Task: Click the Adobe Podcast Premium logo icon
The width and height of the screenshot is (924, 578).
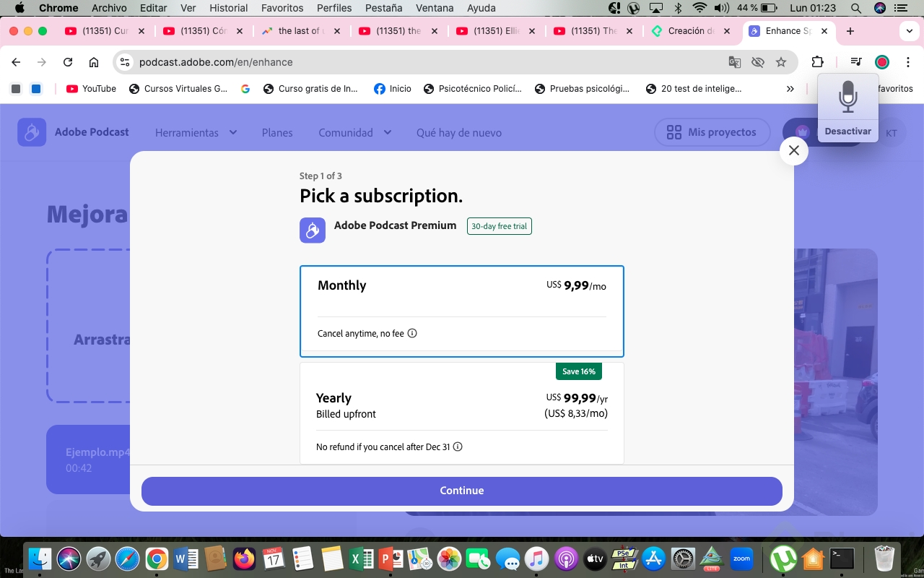Action: pyautogui.click(x=313, y=230)
